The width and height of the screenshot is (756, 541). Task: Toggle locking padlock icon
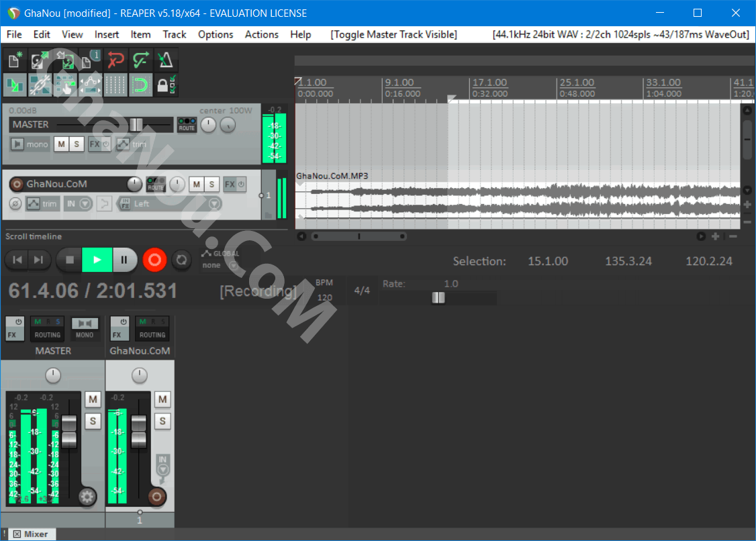point(165,85)
